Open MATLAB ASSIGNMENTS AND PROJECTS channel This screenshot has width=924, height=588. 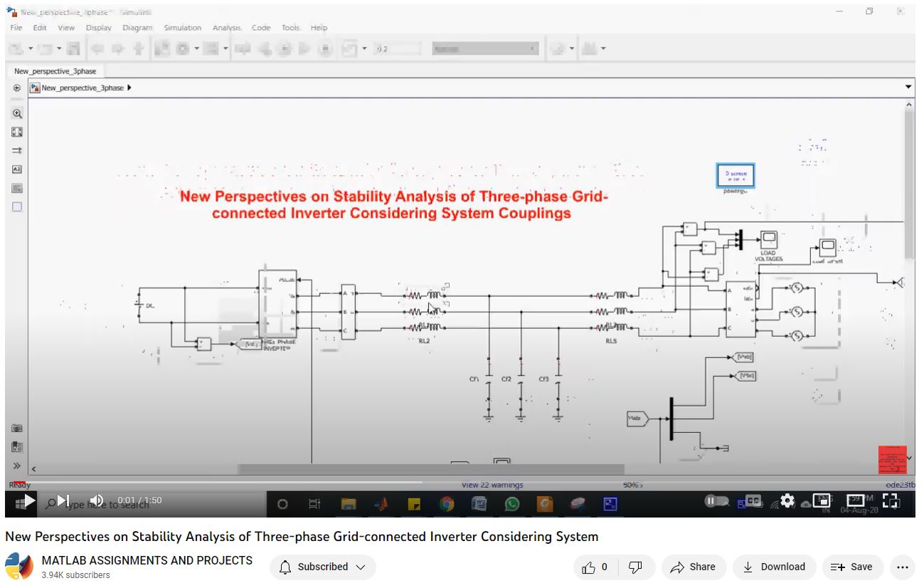(147, 561)
